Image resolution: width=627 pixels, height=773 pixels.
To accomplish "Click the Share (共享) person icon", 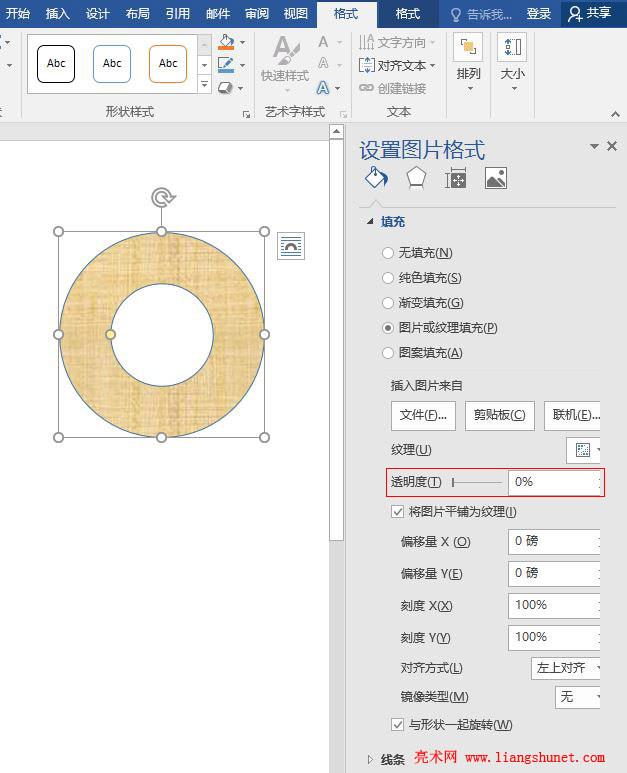I will 575,14.
